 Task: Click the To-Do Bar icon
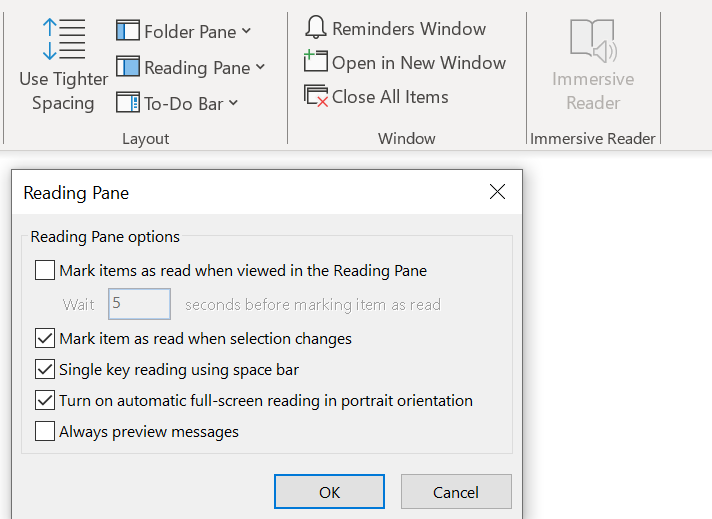[x=128, y=102]
